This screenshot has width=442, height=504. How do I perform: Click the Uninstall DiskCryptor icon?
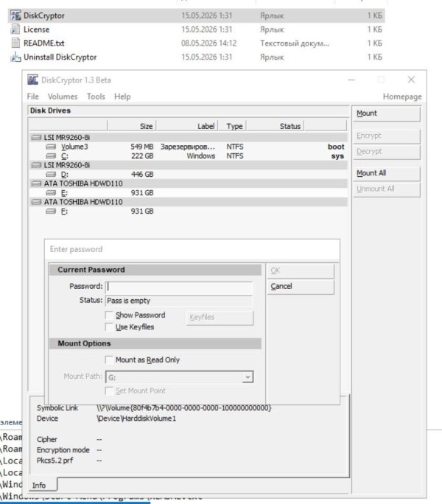[x=15, y=57]
